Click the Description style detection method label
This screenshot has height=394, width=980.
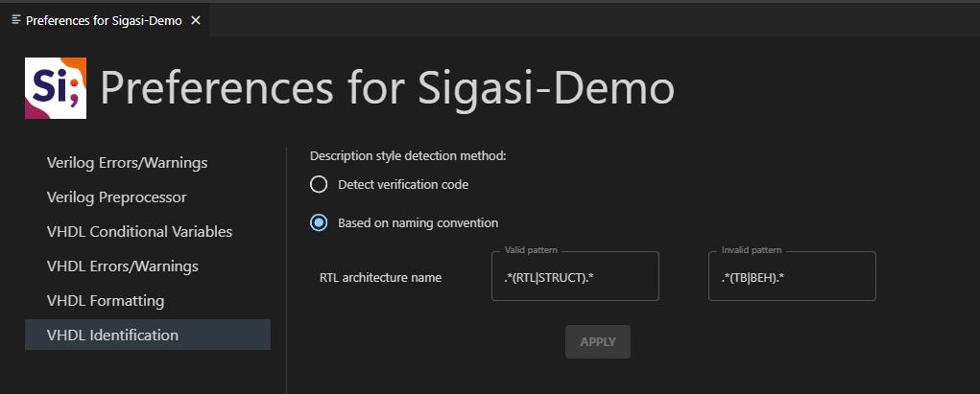coord(408,155)
